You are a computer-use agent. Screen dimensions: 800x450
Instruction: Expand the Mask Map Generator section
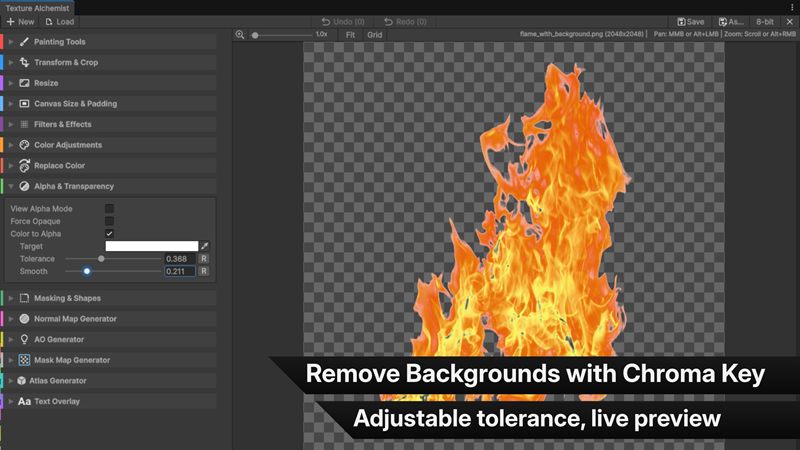[11, 360]
